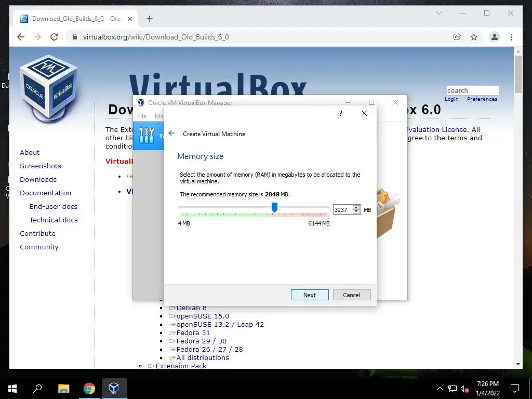Open the Screenshots sidebar link
The width and height of the screenshot is (532, 399).
coord(41,166)
